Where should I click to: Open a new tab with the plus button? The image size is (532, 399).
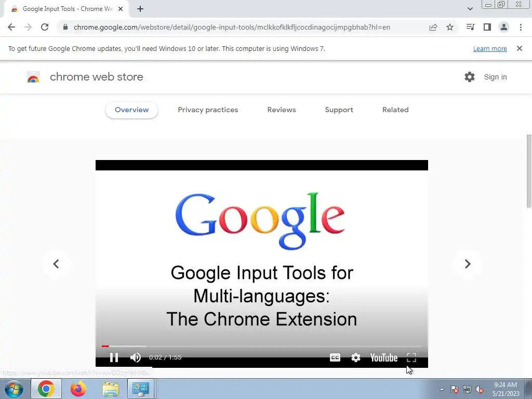click(140, 9)
